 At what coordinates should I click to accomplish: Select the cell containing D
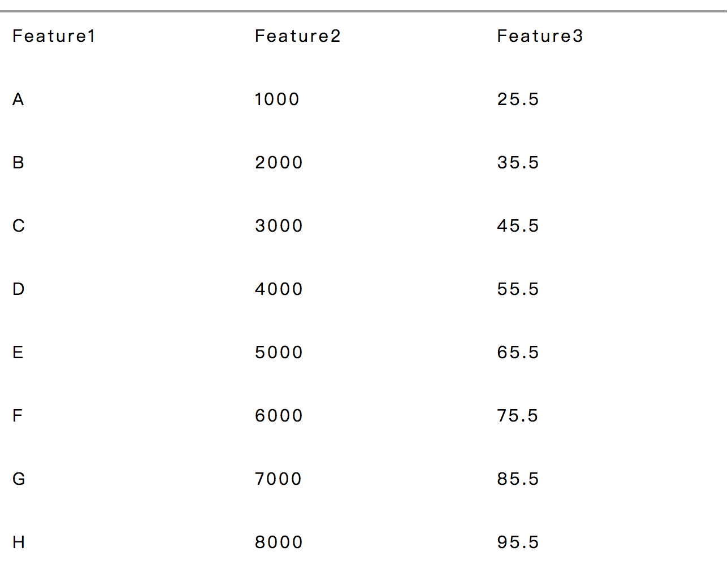click(19, 289)
